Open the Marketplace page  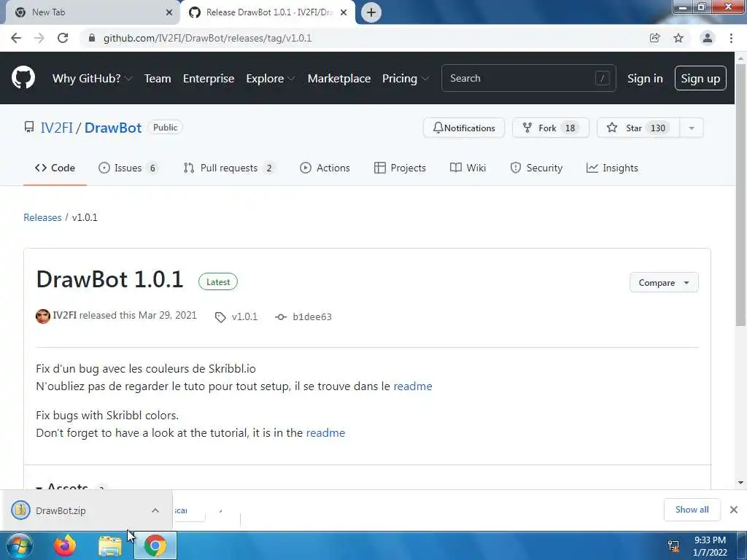[x=338, y=78]
